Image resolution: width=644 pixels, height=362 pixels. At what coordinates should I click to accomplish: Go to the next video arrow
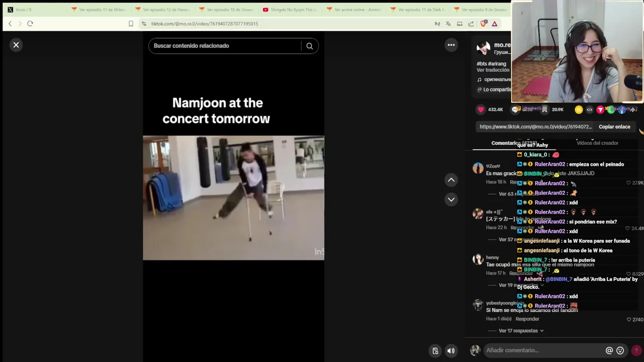(x=451, y=200)
